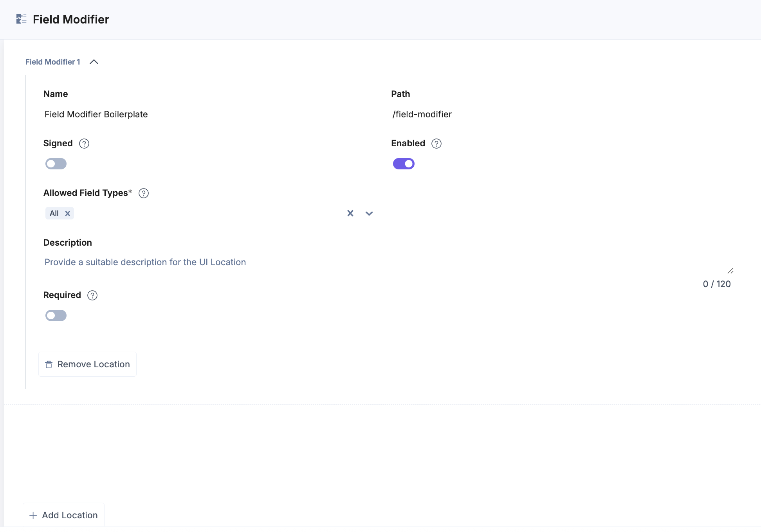
Task: Switch on the Required toggle
Action: (56, 316)
